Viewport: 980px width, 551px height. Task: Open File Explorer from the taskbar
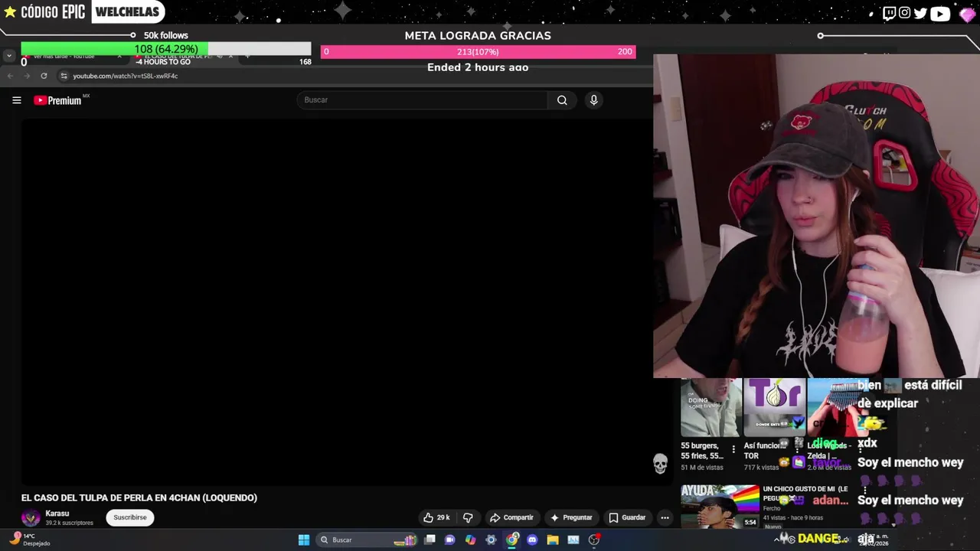pyautogui.click(x=553, y=540)
